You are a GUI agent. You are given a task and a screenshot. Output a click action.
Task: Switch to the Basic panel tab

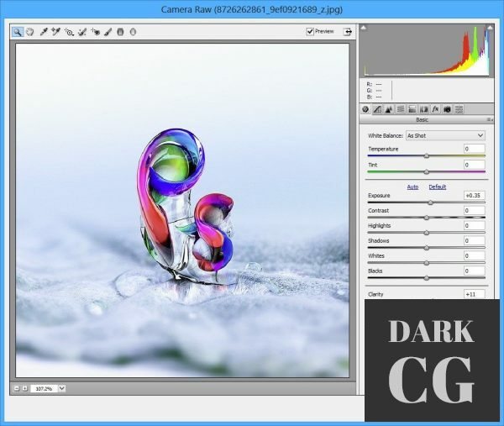click(365, 109)
